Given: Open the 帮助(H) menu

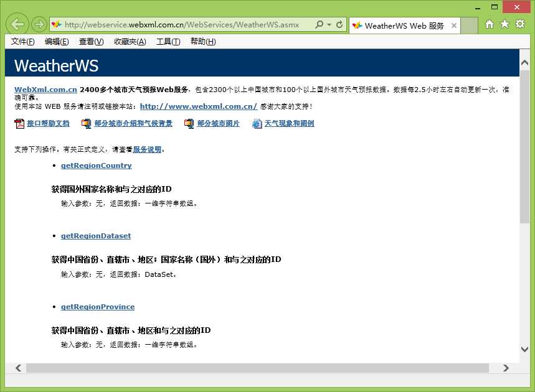Looking at the screenshot, I should [x=203, y=42].
